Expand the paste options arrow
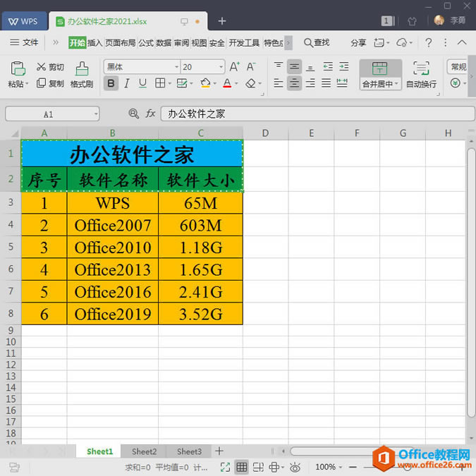The width and height of the screenshot is (476, 476). tap(27, 84)
